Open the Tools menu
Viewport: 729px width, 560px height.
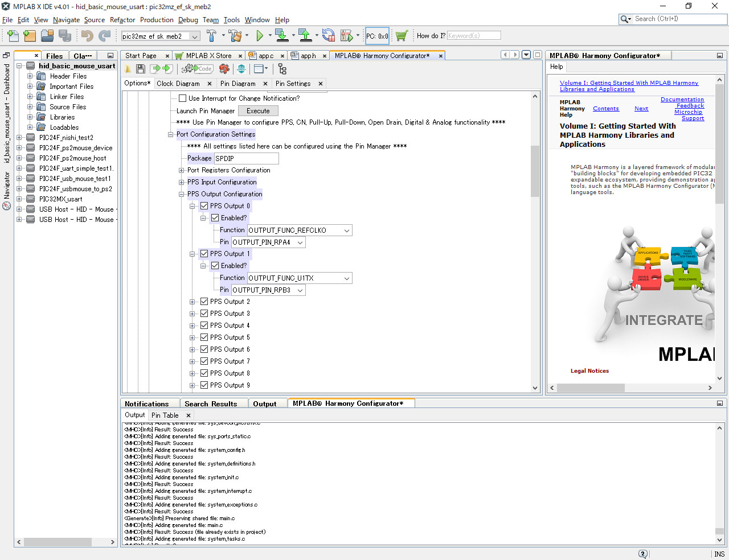[231, 20]
